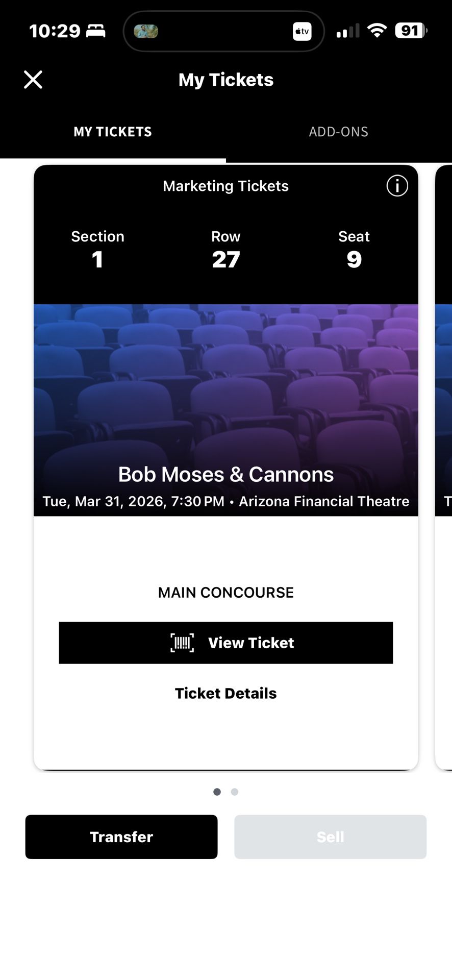452x980 pixels.
Task: Tap the cellular signal bars icon
Action: tap(347, 31)
